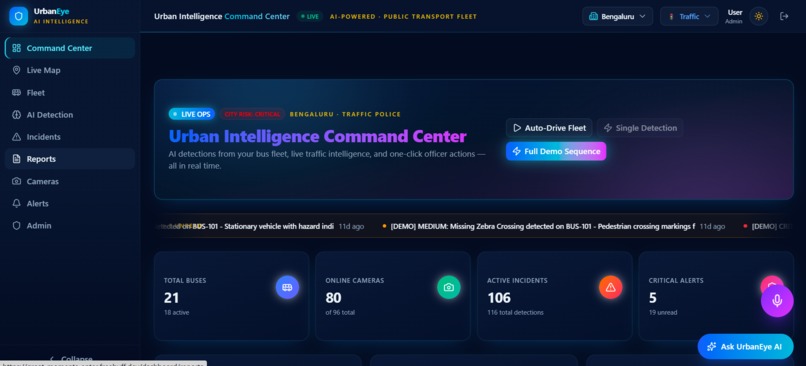Open Ask UrbanEye AI chat
806x366 pixels.
pos(745,346)
